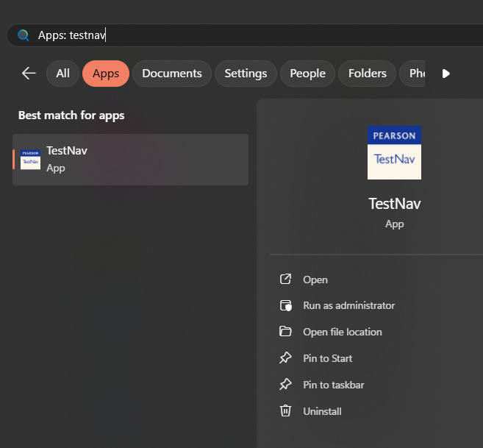Select the TestNav app result
Image resolution: width=483 pixels, height=448 pixels.
[131, 160]
